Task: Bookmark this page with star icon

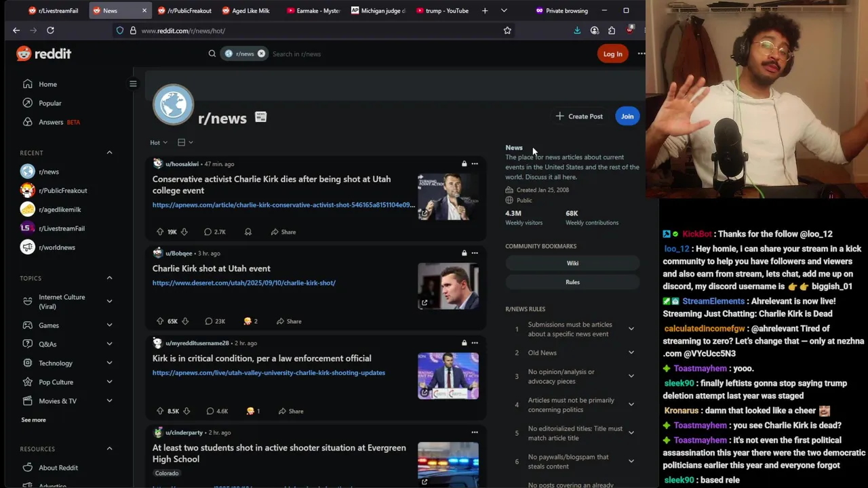Action: pyautogui.click(x=507, y=30)
